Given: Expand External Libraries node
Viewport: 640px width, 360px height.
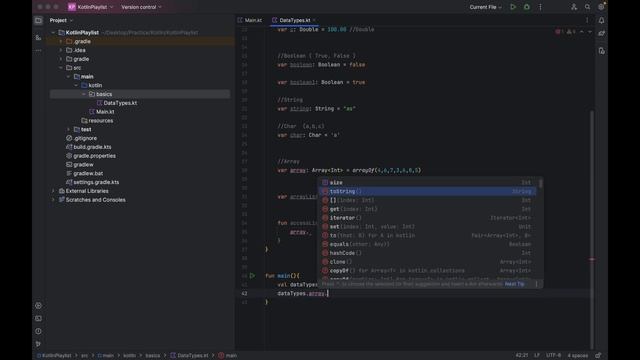Looking at the screenshot, I should [x=53, y=191].
